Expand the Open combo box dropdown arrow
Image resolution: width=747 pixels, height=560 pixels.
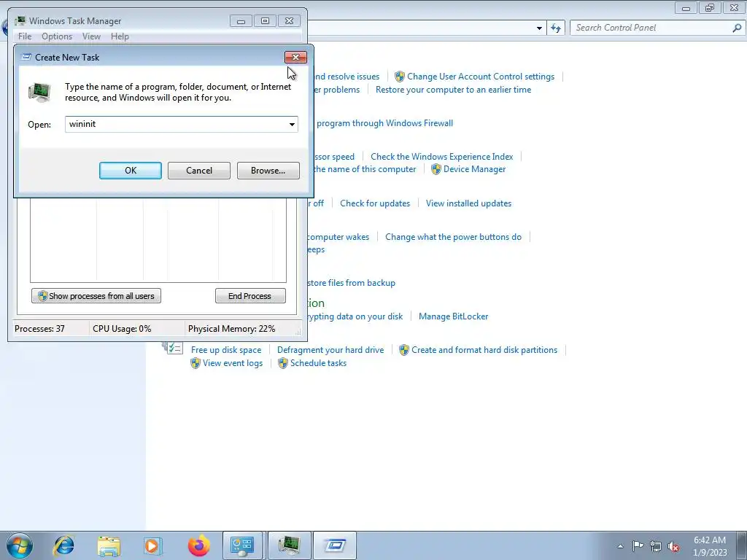[x=292, y=124]
